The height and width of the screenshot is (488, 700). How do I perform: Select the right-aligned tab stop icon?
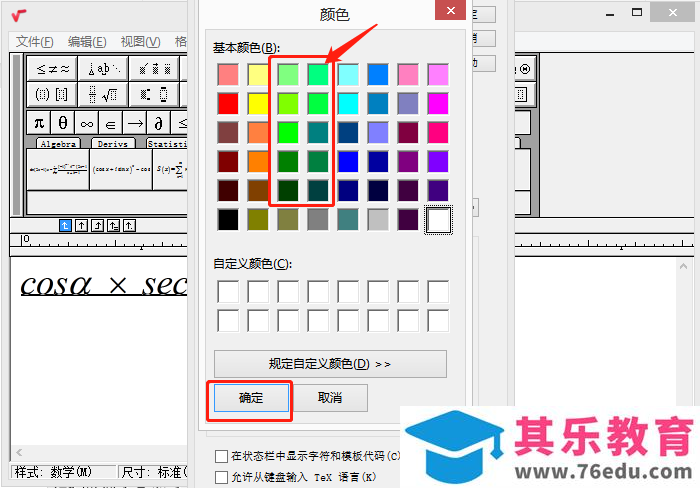97,225
